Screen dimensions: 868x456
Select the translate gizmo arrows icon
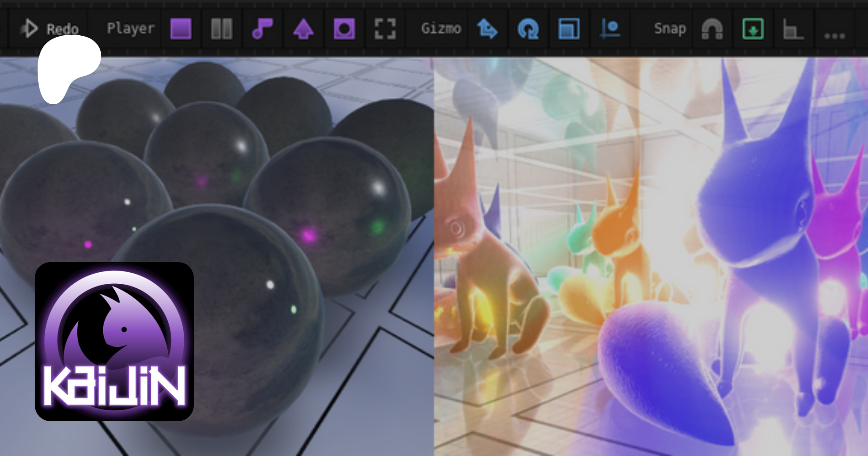pos(487,29)
